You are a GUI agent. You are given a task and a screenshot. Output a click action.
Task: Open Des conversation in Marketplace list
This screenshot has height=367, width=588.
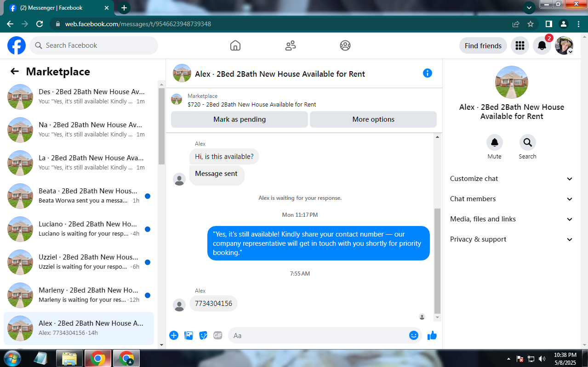[79, 96]
